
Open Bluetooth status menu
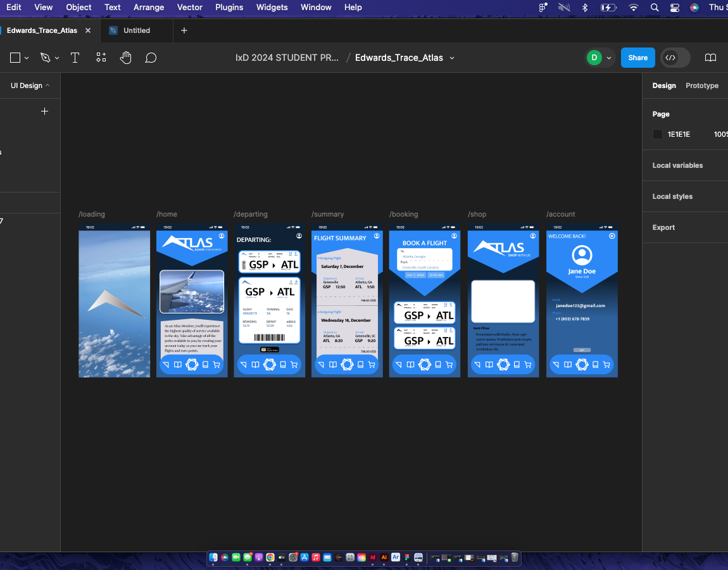(585, 8)
